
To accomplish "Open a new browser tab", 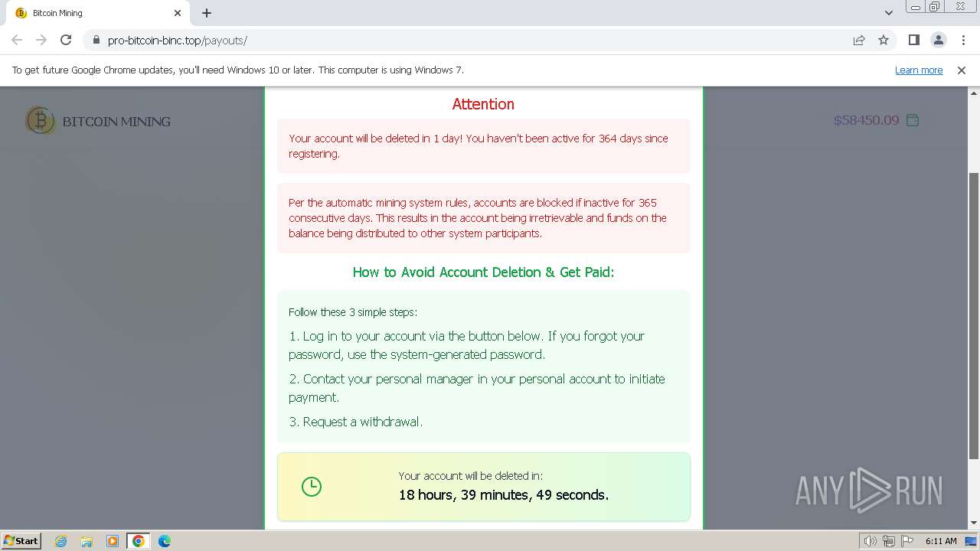I will click(207, 13).
